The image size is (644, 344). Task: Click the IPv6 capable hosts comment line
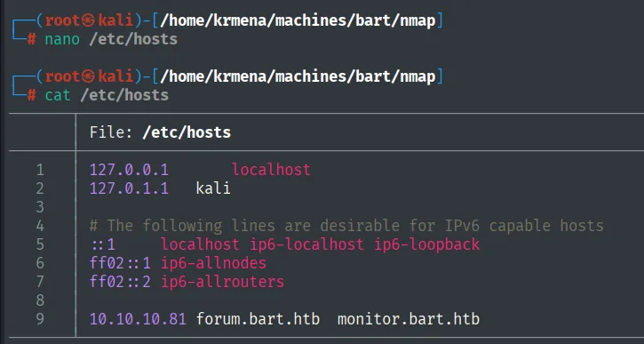[346, 226]
